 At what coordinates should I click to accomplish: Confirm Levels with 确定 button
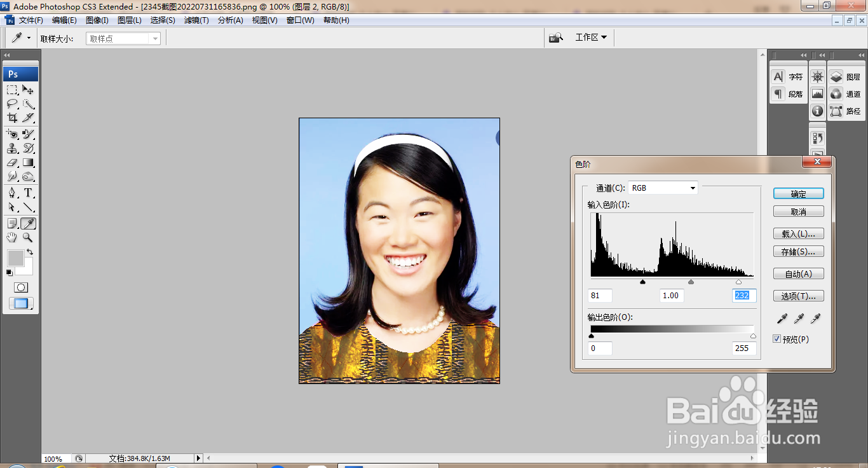point(799,194)
